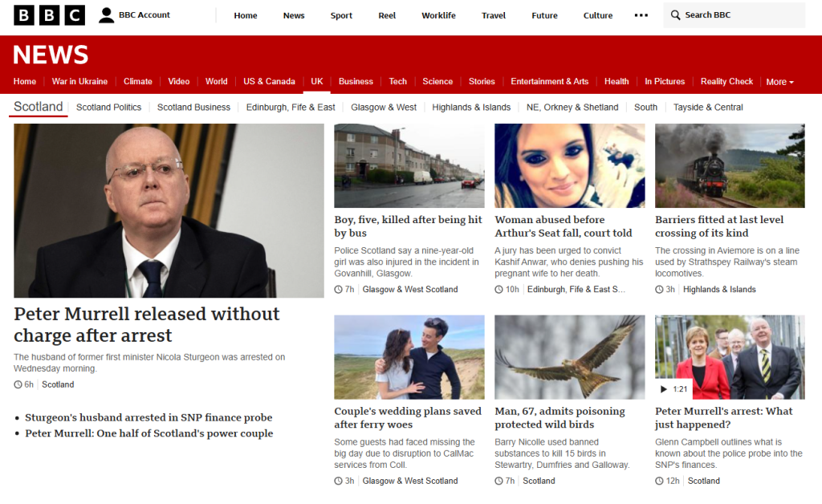Select the UK news section
Screen dimensions: 822x504
coord(316,81)
